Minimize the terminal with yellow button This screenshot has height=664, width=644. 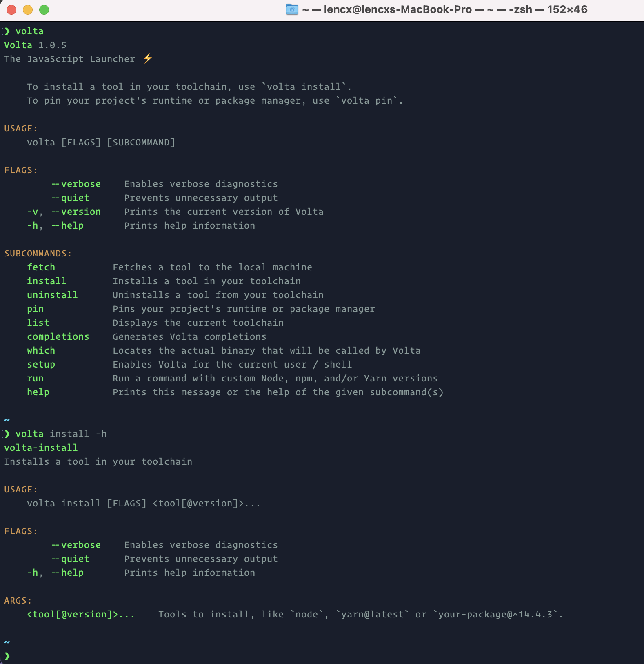[x=28, y=9]
